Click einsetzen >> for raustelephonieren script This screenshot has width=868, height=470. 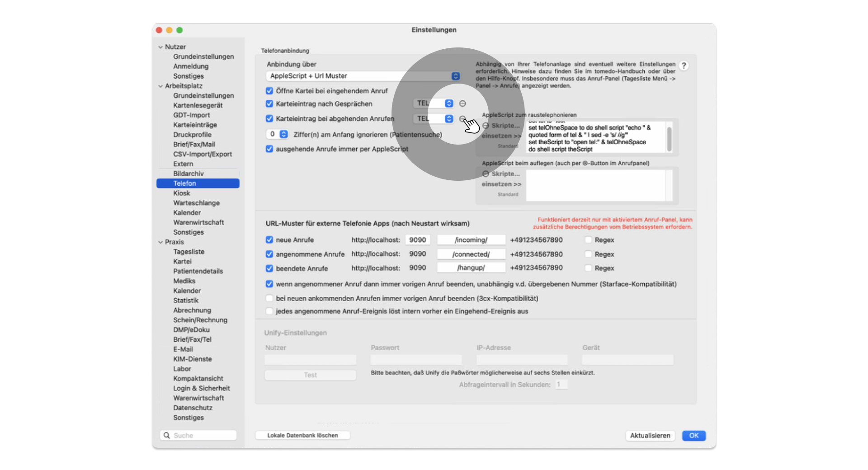tap(501, 136)
